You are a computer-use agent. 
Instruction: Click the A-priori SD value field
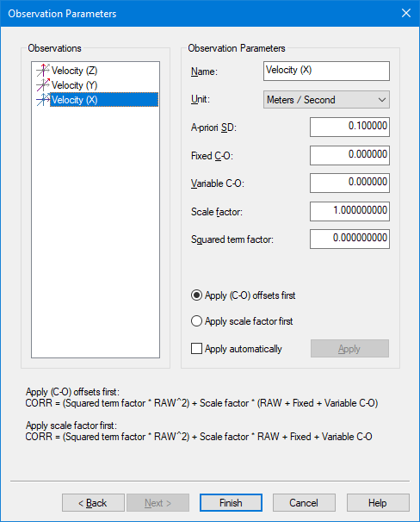click(349, 127)
